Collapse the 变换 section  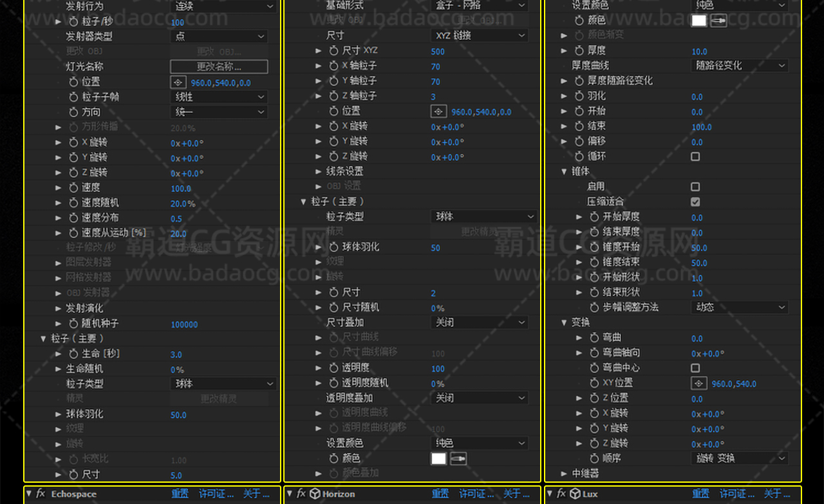(565, 322)
